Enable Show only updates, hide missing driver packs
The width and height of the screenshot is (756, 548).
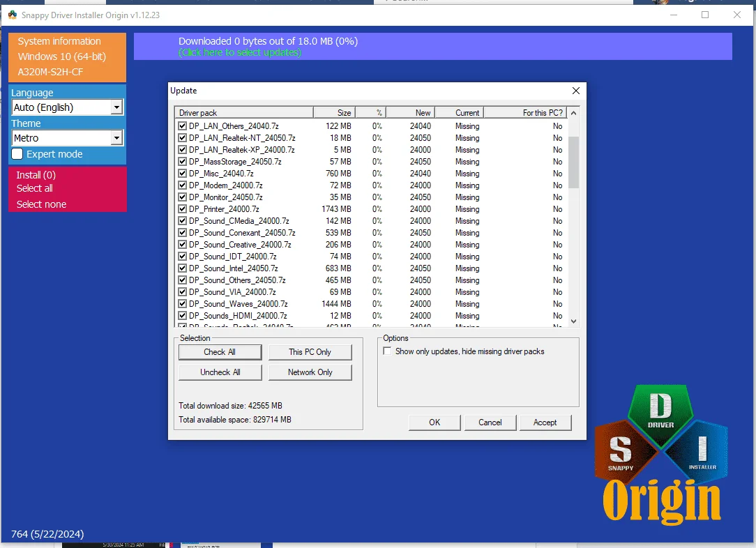(x=387, y=351)
